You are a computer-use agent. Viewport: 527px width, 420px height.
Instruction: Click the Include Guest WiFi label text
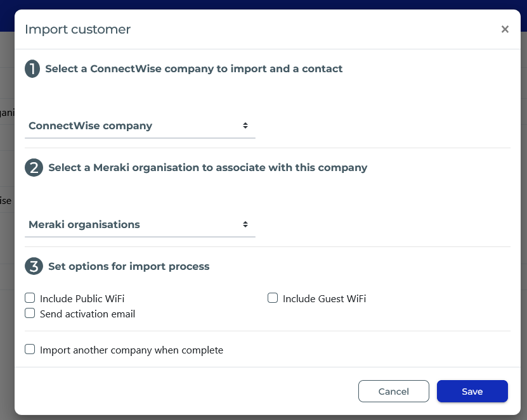pyautogui.click(x=324, y=299)
